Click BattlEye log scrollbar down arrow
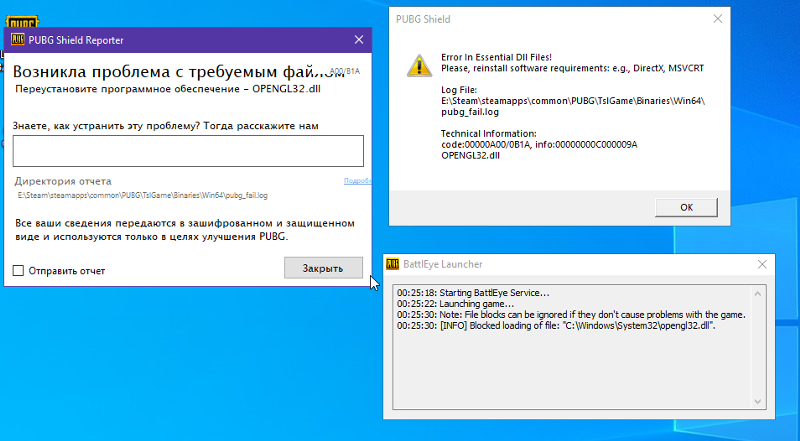800x441 pixels. tap(758, 402)
